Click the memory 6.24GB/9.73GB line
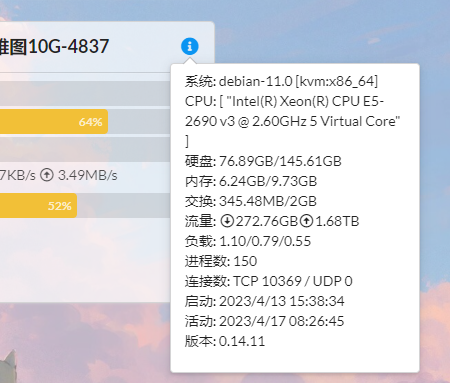 point(251,181)
